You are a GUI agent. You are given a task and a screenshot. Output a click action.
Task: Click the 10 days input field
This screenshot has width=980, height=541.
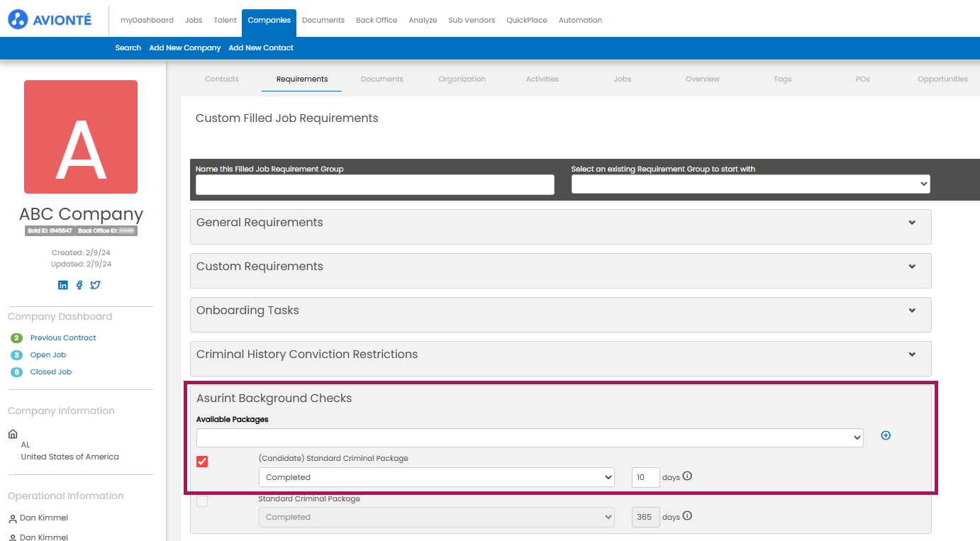(646, 477)
